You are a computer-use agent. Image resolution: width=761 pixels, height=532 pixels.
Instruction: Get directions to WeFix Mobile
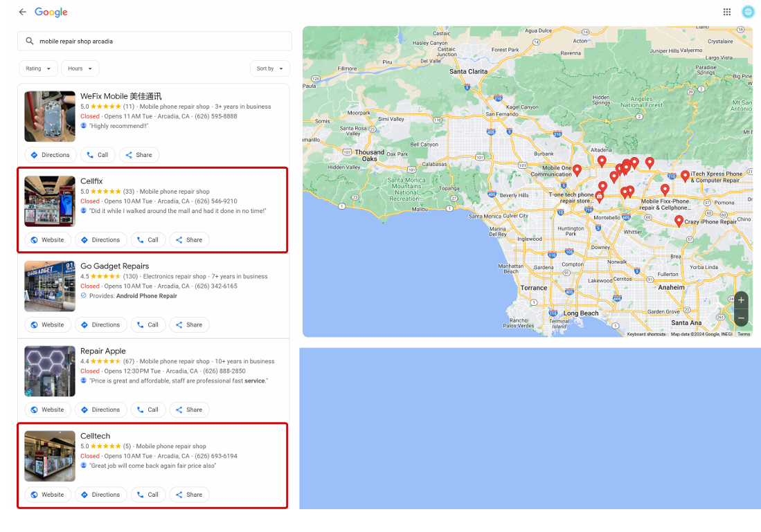[x=51, y=155]
